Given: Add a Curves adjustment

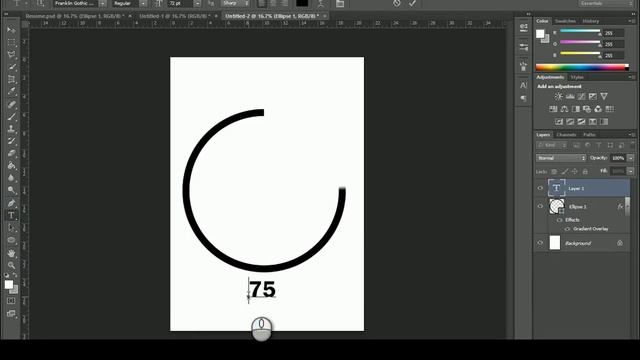Looking at the screenshot, I should pyautogui.click(x=581, y=96).
